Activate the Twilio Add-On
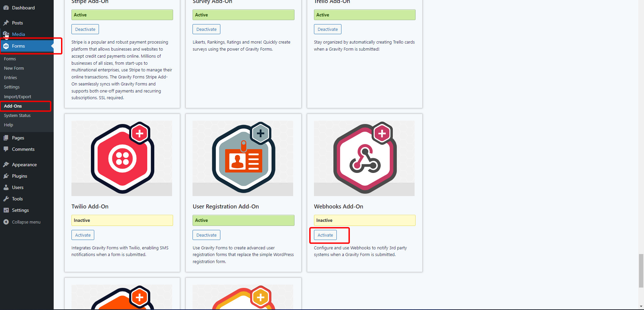644x310 pixels. [83, 235]
